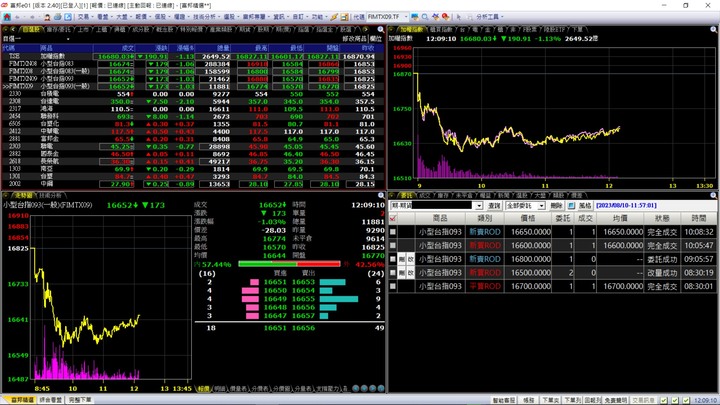Open the 技術分析 menu
The width and height of the screenshot is (720, 405).
pos(206,17)
